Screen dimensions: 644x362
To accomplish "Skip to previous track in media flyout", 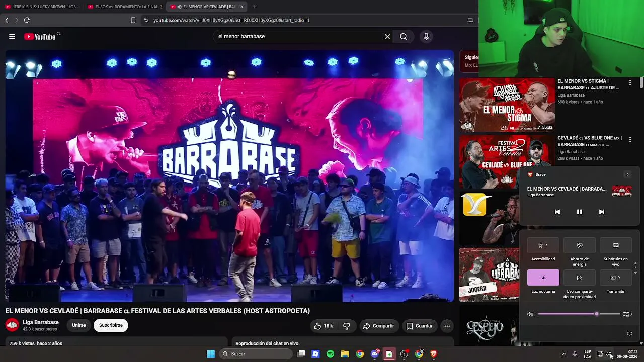I will pyautogui.click(x=557, y=212).
